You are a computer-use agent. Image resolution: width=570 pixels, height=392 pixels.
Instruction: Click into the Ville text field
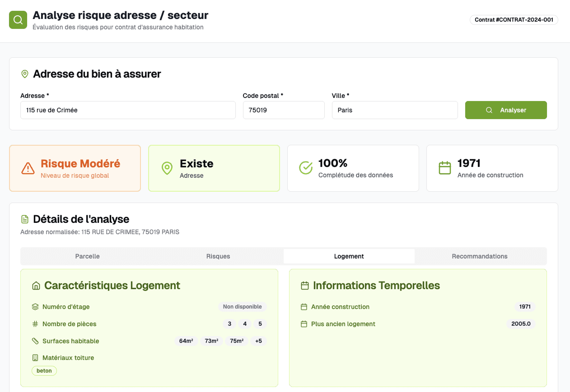[x=394, y=110]
